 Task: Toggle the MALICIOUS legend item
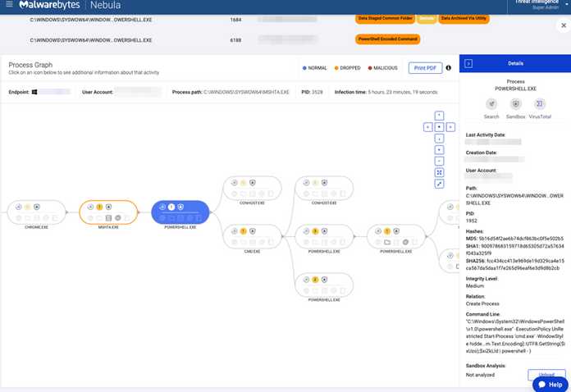tap(382, 68)
